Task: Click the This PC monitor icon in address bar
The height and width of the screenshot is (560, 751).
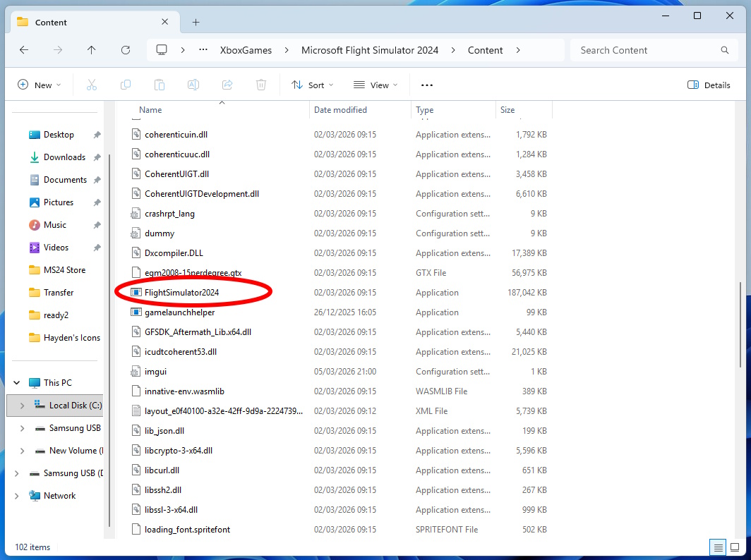Action: pyautogui.click(x=162, y=50)
